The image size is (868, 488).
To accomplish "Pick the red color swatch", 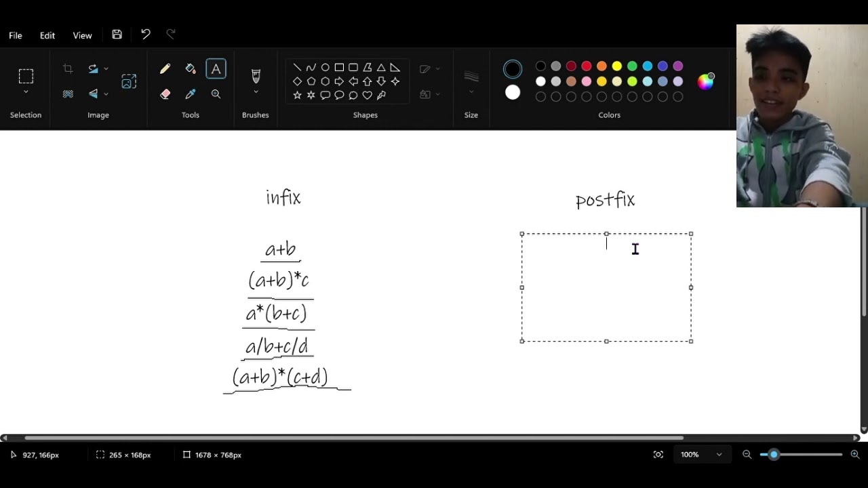I will click(587, 66).
